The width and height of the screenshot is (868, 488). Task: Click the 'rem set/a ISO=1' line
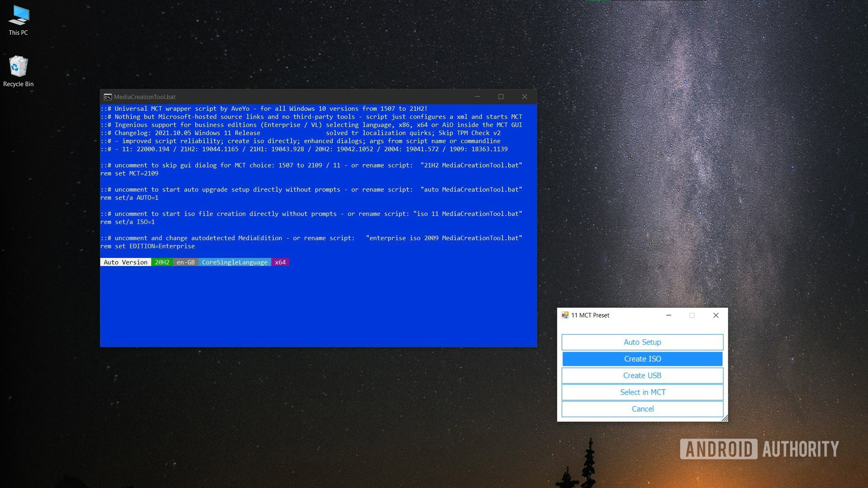pyautogui.click(x=127, y=222)
